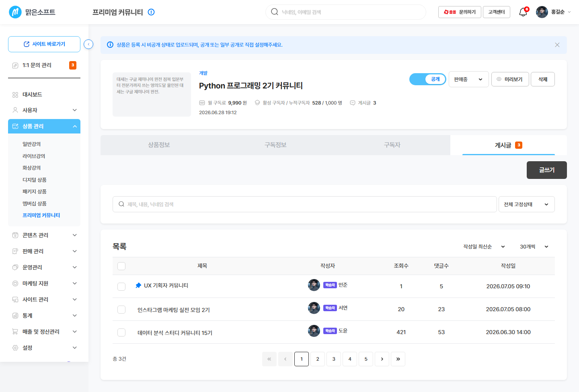
Task: Open the 작성일 최신순 sort dropdown
Action: [x=484, y=246]
